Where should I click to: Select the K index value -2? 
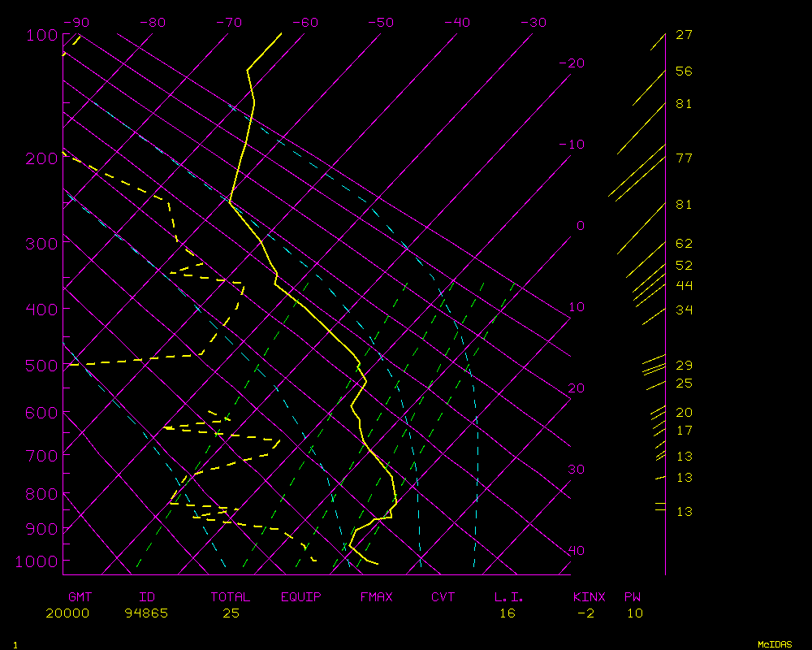pyautogui.click(x=585, y=613)
